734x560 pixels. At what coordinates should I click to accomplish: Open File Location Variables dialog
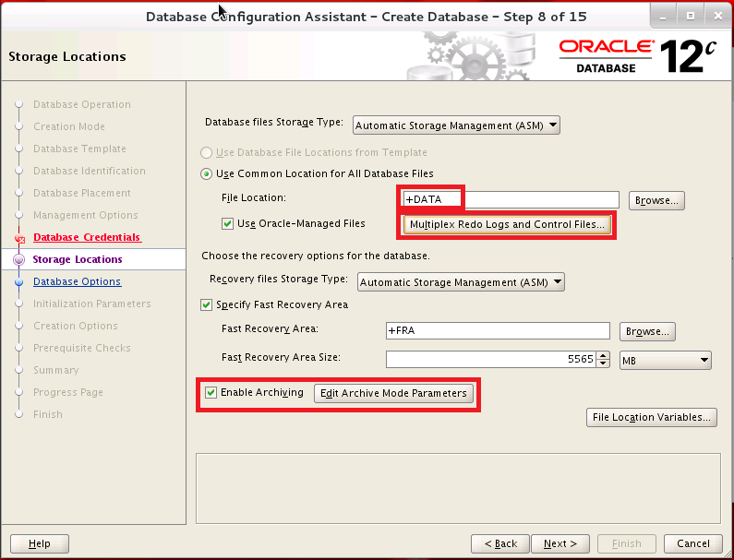(x=651, y=417)
